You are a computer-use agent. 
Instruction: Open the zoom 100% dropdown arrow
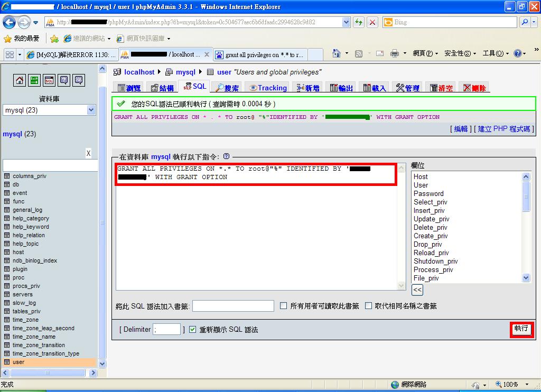click(x=527, y=384)
